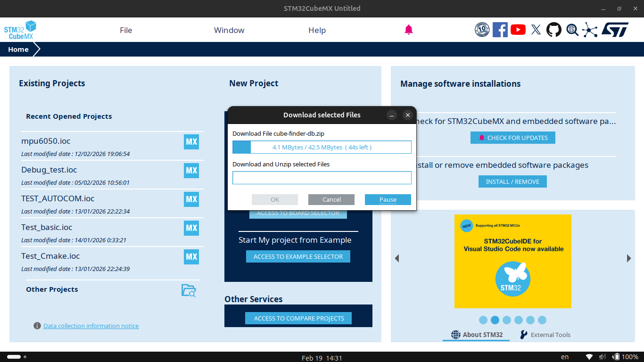
Task: Open recent project Test_basic.ioc
Action: click(47, 227)
